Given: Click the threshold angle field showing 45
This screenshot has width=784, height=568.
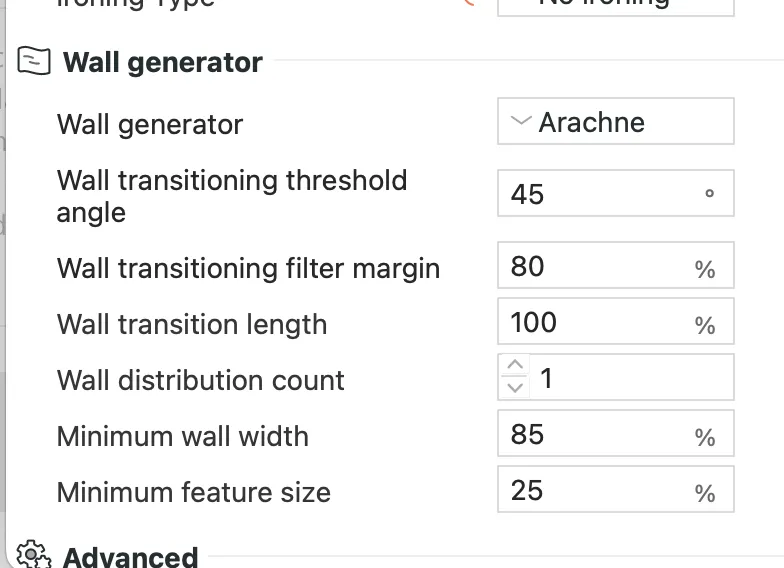Looking at the screenshot, I should [616, 193].
